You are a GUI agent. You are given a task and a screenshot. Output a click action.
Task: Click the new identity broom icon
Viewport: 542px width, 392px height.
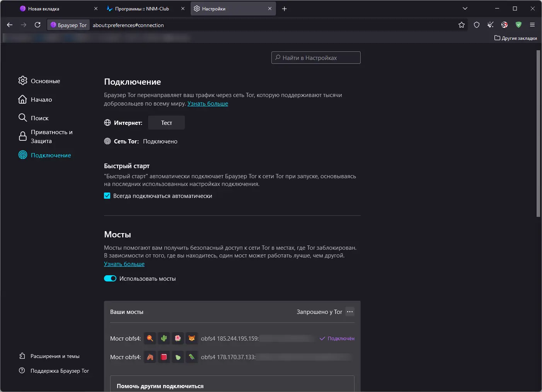pyautogui.click(x=491, y=25)
